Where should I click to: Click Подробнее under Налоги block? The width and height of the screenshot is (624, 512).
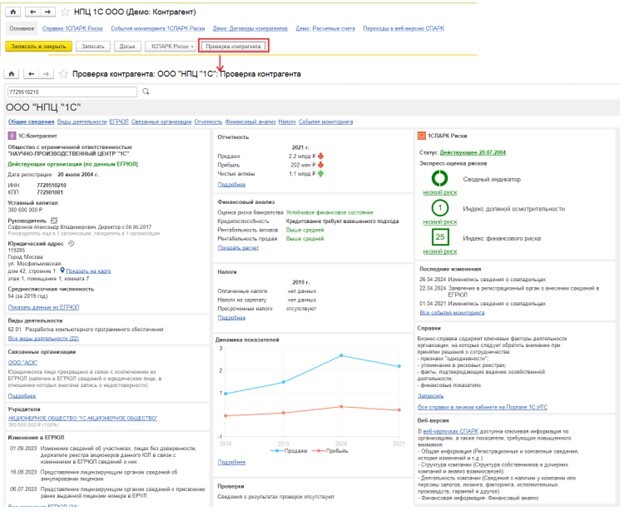[x=232, y=317]
